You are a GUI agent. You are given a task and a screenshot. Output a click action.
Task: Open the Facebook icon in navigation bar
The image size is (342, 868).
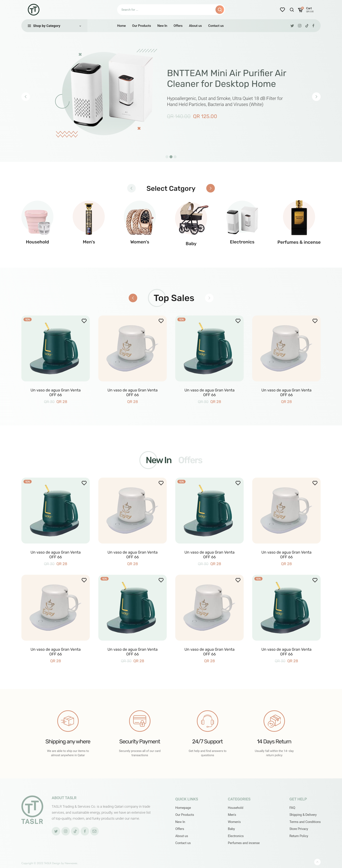pos(313,26)
